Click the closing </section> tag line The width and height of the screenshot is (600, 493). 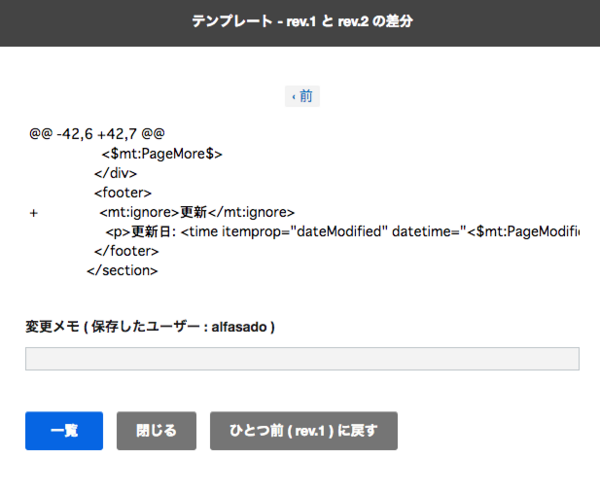(122, 270)
